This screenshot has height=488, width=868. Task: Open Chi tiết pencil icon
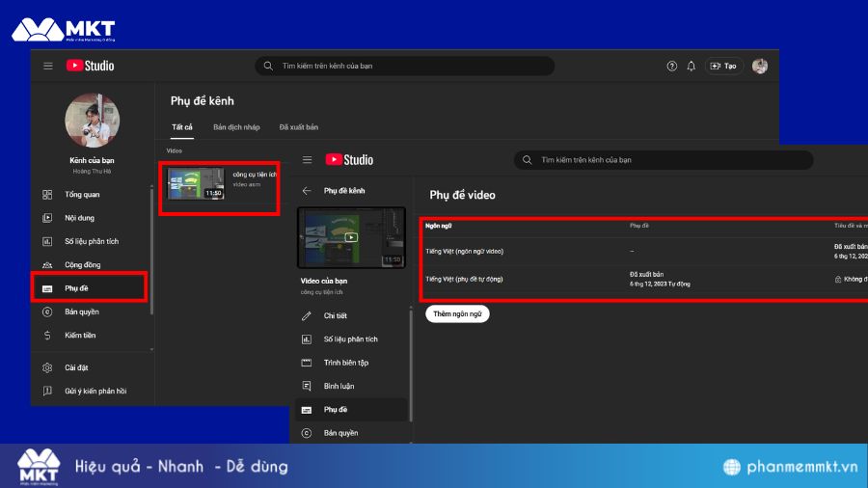pyautogui.click(x=306, y=316)
